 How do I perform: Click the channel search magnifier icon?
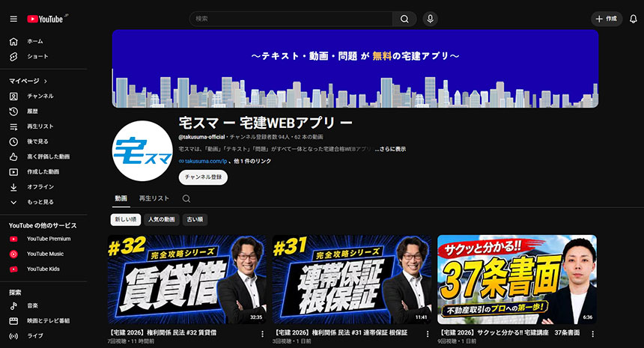point(186,198)
